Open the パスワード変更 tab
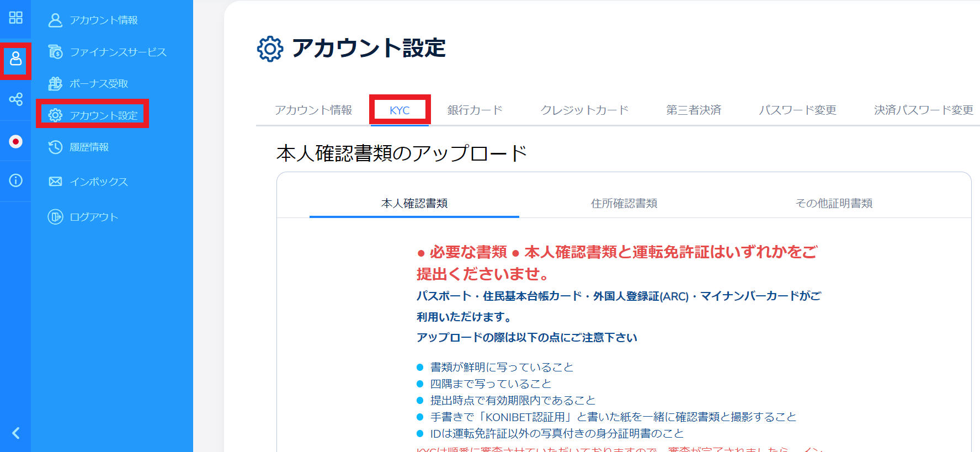The height and width of the screenshot is (452, 980). [x=797, y=110]
